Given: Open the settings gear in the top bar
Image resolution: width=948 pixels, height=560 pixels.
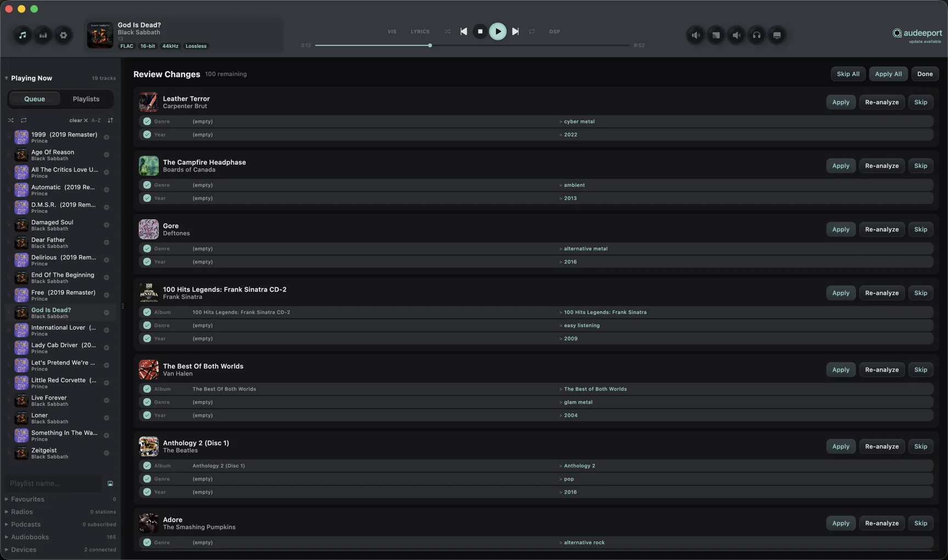Looking at the screenshot, I should pyautogui.click(x=64, y=35).
